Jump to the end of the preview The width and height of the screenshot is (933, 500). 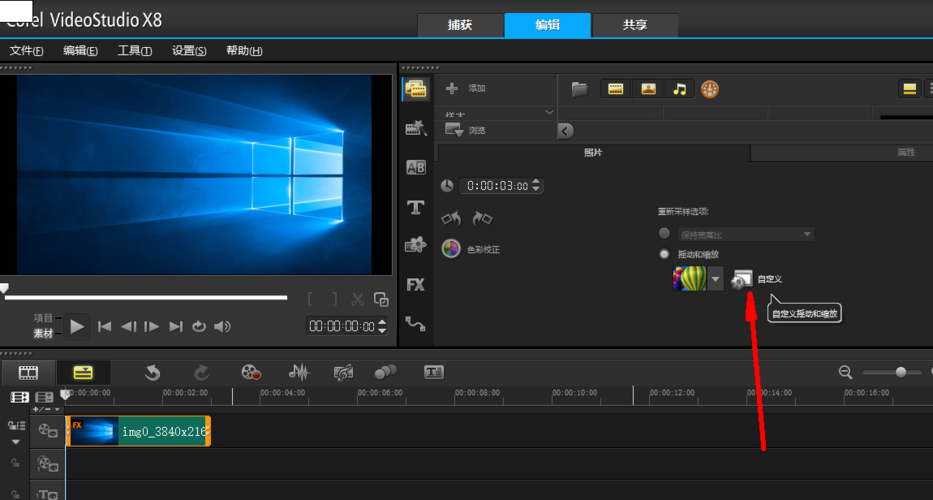pos(176,326)
